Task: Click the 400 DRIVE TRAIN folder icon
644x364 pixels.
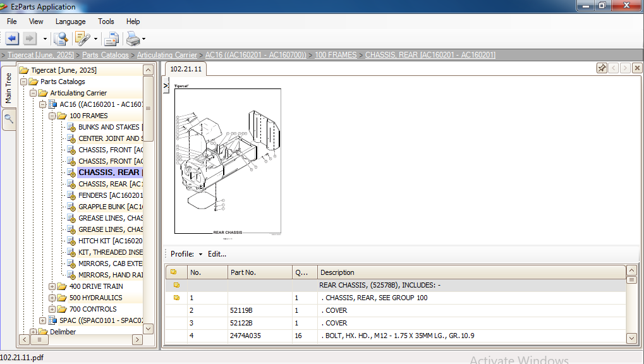Action: click(62, 286)
